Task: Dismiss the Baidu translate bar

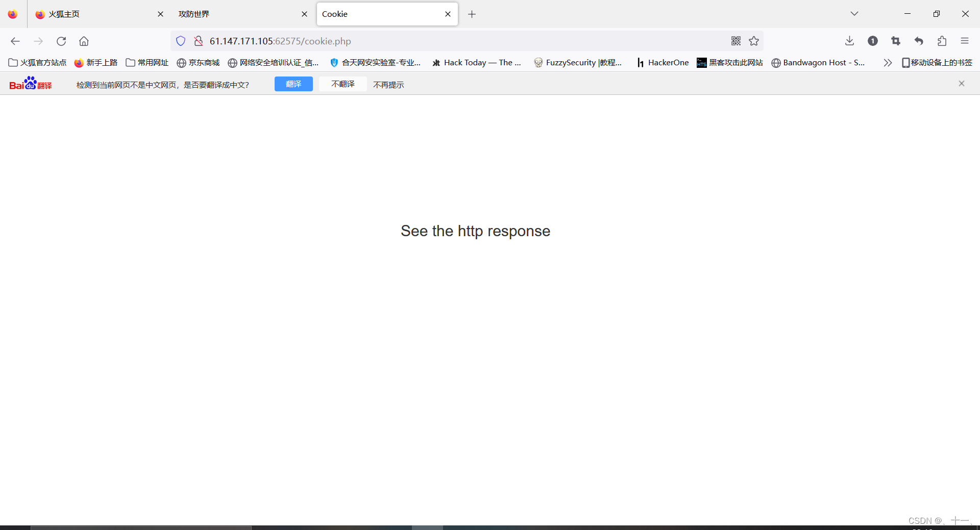Action: pos(962,84)
